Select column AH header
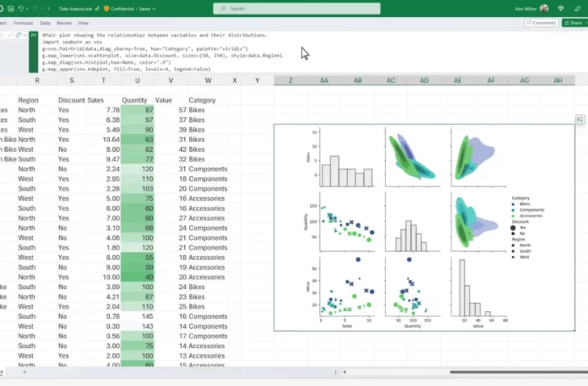Viewport: 588px width, 386px height. click(x=558, y=80)
